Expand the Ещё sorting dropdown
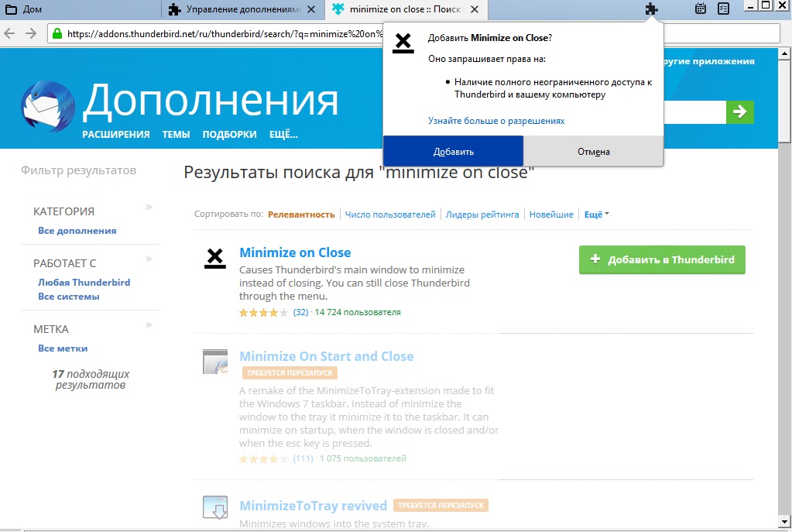This screenshot has height=532, width=792. coord(597,215)
